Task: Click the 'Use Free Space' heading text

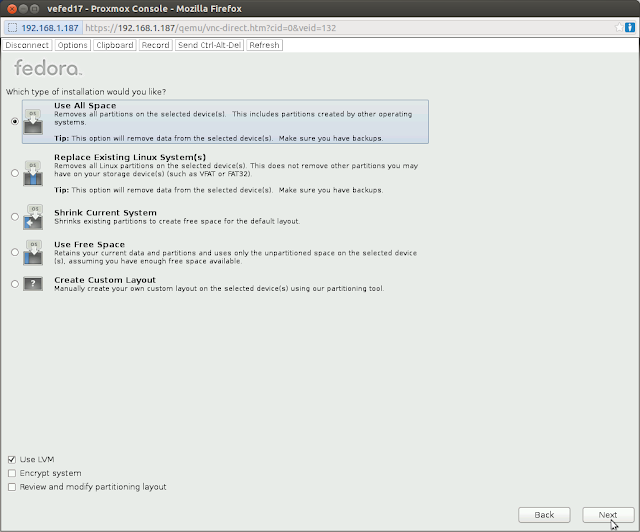Action: pyautogui.click(x=89, y=245)
